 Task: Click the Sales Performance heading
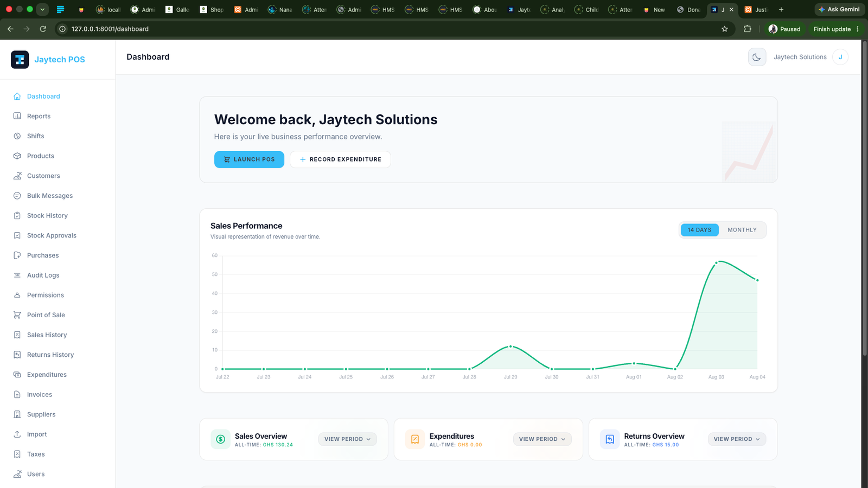click(x=246, y=226)
